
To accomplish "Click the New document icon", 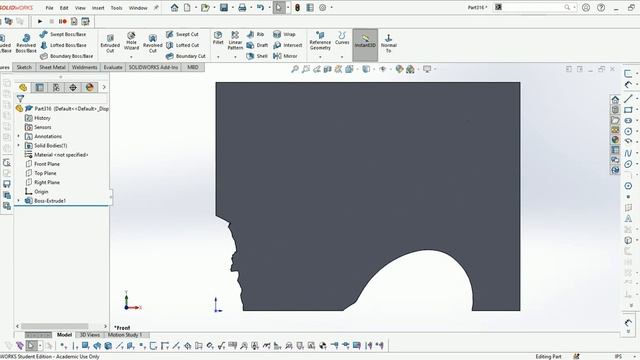I will click(x=187, y=7).
